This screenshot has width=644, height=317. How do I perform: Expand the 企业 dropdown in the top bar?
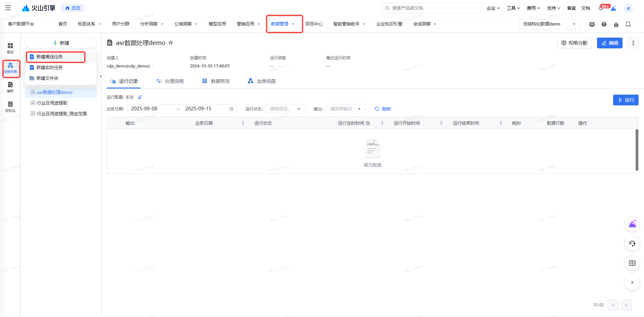(x=493, y=8)
